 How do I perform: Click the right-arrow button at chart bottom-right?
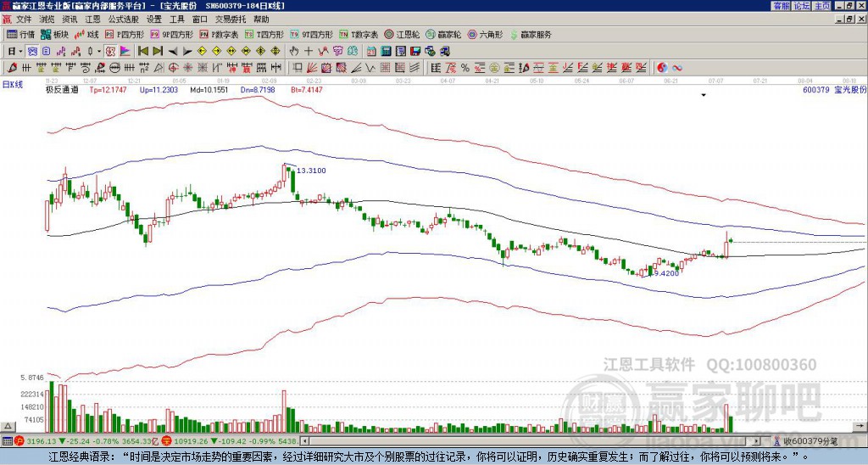[x=860, y=426]
